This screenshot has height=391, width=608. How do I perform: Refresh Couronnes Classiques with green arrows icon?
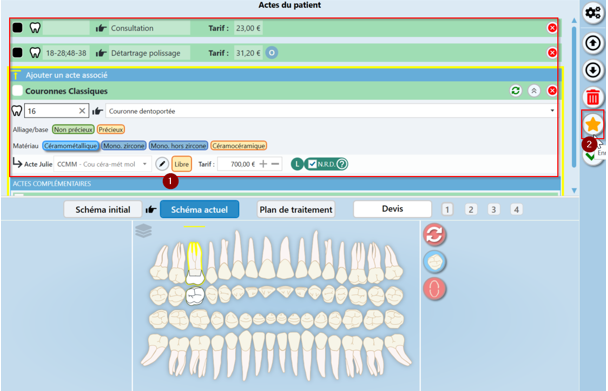click(x=515, y=91)
